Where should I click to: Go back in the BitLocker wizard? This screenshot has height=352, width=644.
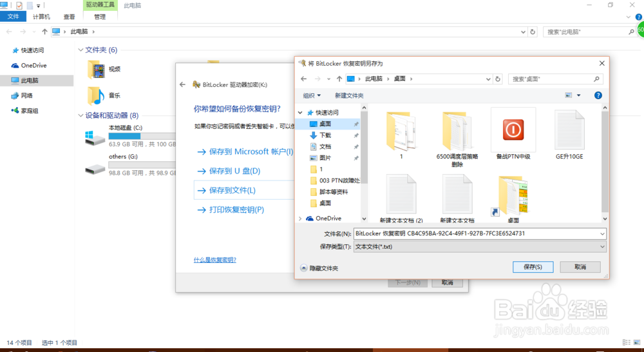(x=182, y=84)
